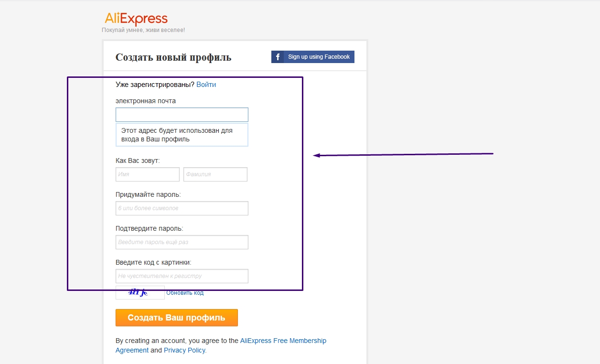The width and height of the screenshot is (600, 364).
Task: Click the Введите код с картинки: label
Action: click(x=153, y=262)
